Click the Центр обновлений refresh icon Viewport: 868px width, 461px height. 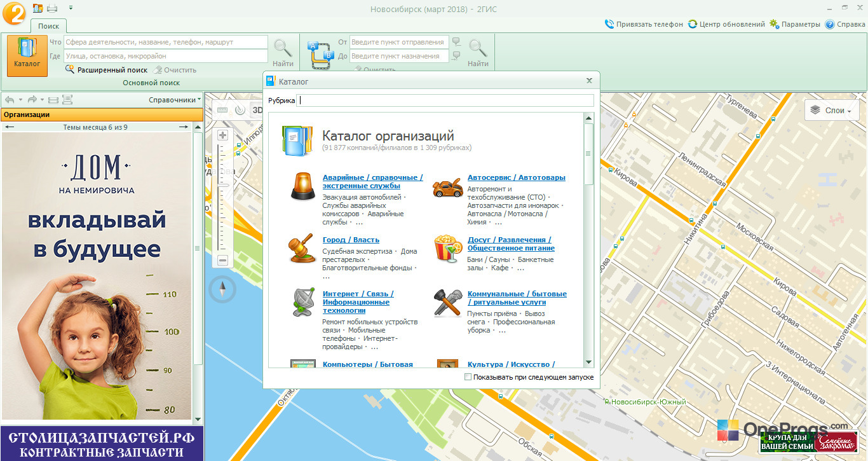693,24
